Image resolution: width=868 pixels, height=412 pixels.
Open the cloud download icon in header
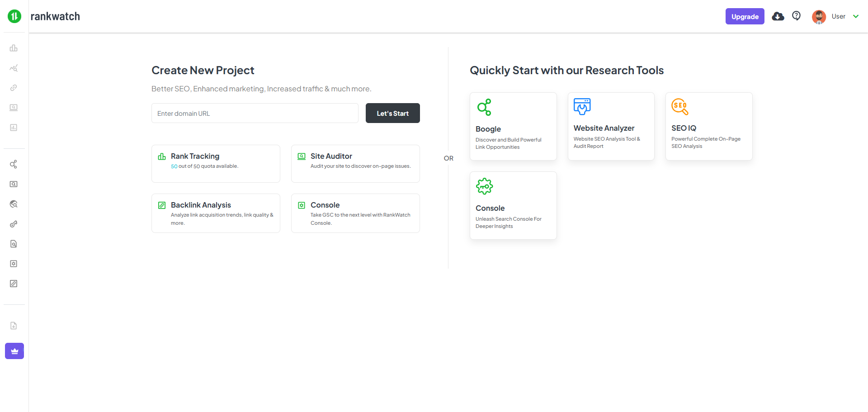point(778,16)
